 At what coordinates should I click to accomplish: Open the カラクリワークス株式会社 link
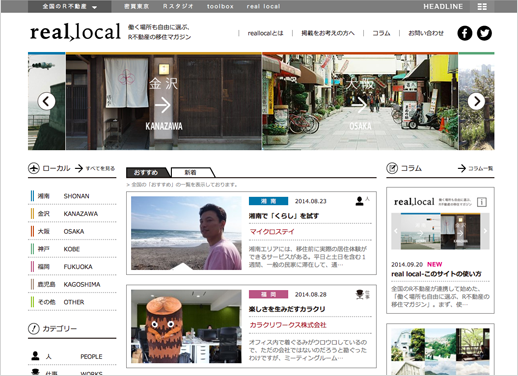point(288,325)
